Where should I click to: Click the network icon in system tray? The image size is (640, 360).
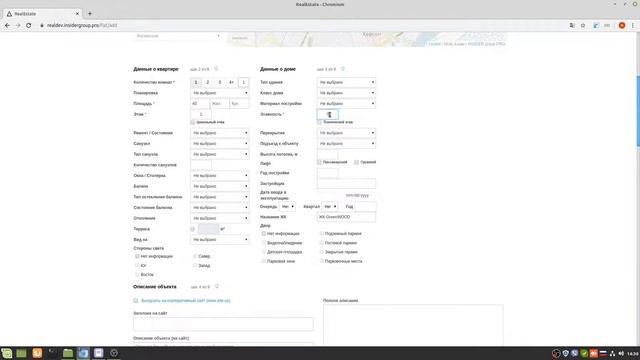click(x=612, y=353)
